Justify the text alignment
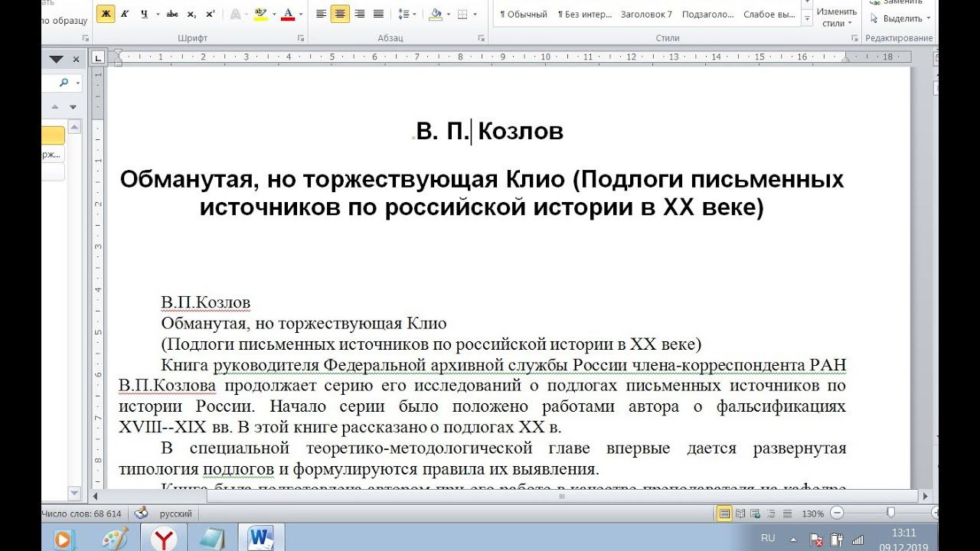The height and width of the screenshot is (551, 980). click(378, 14)
